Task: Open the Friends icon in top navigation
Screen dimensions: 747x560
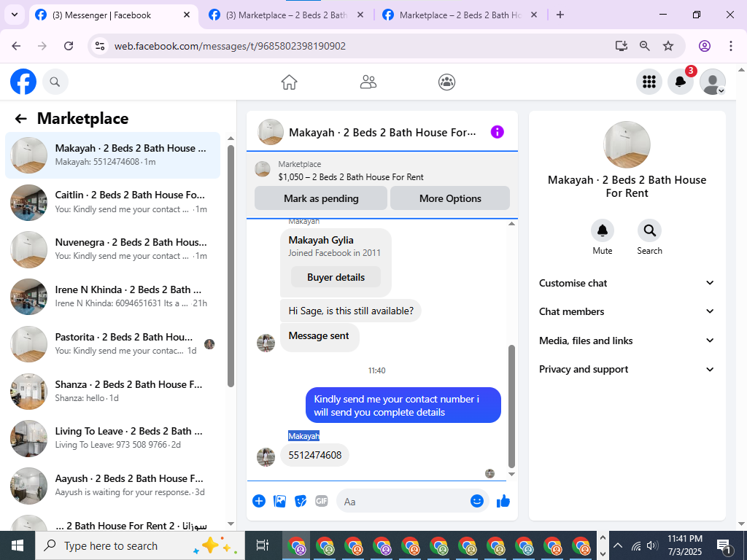Action: [x=368, y=82]
